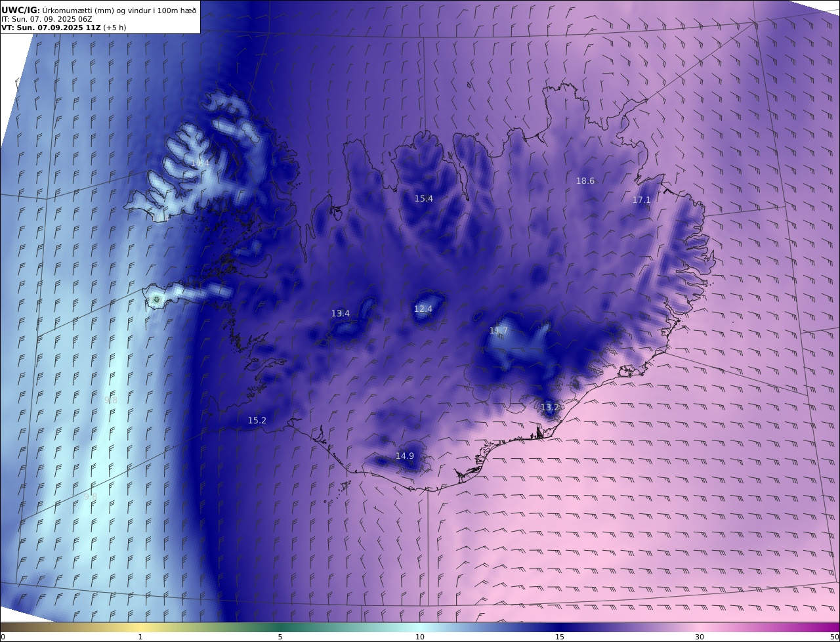The width and height of the screenshot is (840, 642).
Task: Click the color scale tick label 1
Action: point(140,637)
